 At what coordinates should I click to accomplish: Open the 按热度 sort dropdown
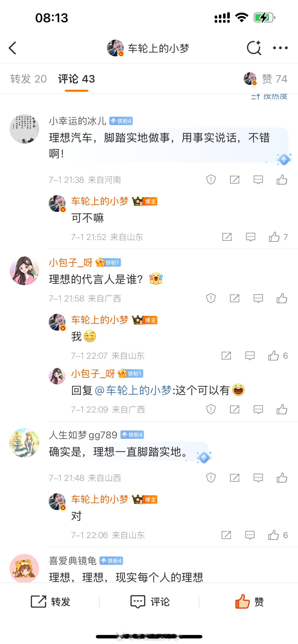click(269, 96)
